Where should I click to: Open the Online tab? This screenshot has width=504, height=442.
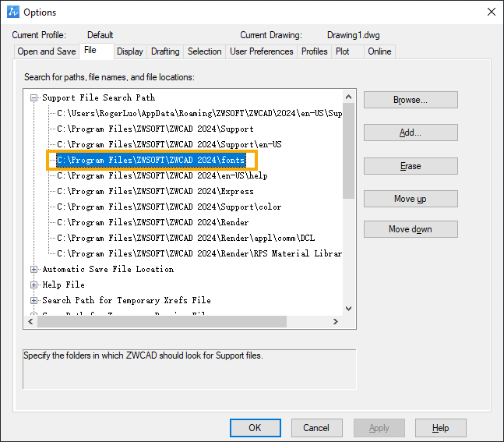coord(379,51)
